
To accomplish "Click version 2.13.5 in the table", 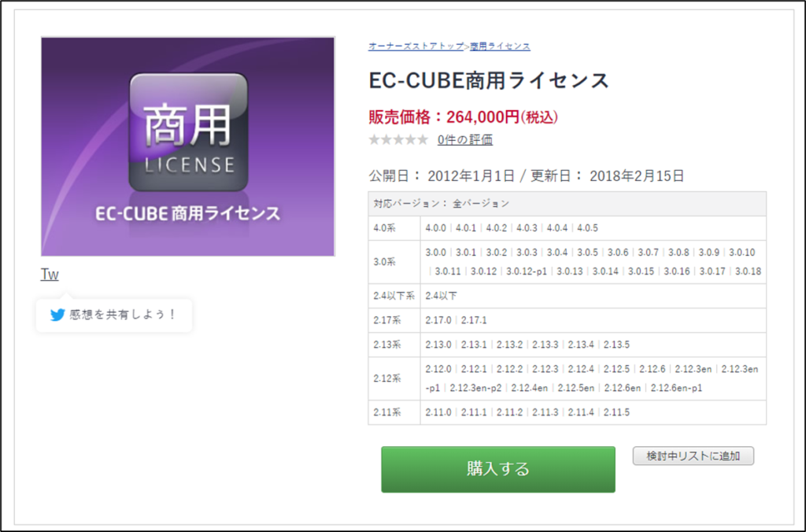I will click(617, 345).
